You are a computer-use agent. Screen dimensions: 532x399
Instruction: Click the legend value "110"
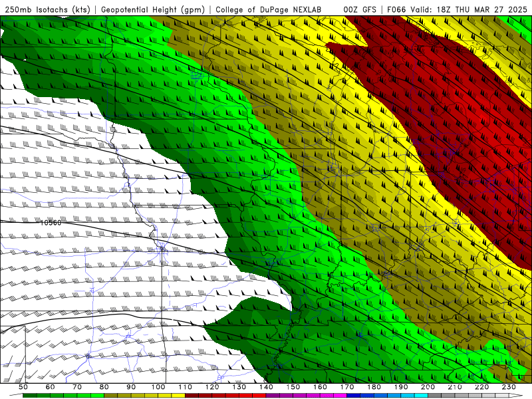[185, 387]
